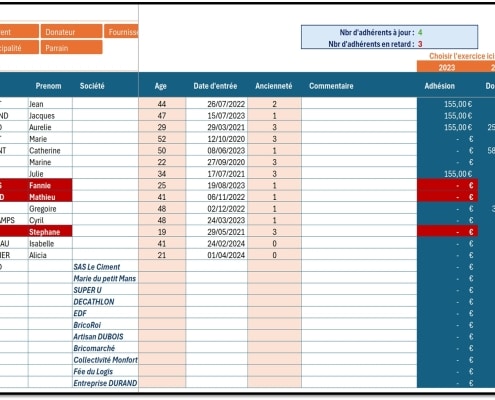
Task: Click the Nbr d'adhérents à jour label
Action: pyautogui.click(x=377, y=32)
